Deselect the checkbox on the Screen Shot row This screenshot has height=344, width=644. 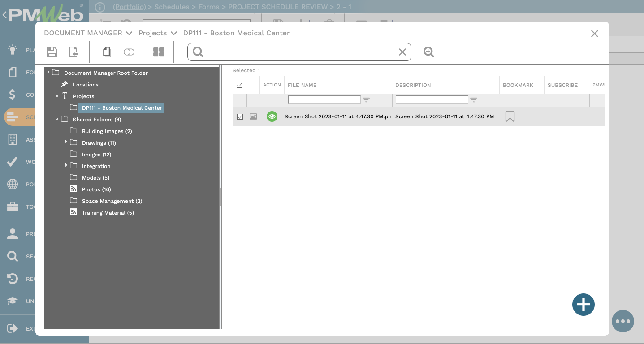click(x=240, y=116)
